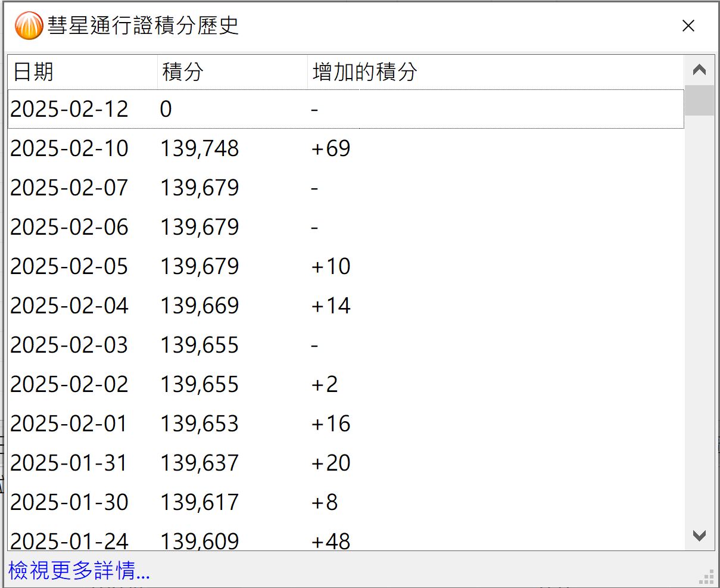Click the BitComet app icon in title bar

tap(29, 26)
